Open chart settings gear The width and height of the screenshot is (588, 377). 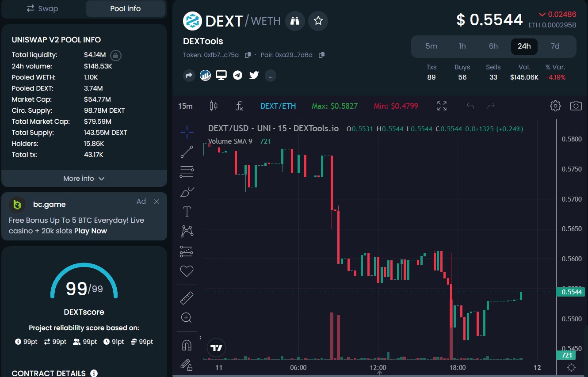pos(555,106)
